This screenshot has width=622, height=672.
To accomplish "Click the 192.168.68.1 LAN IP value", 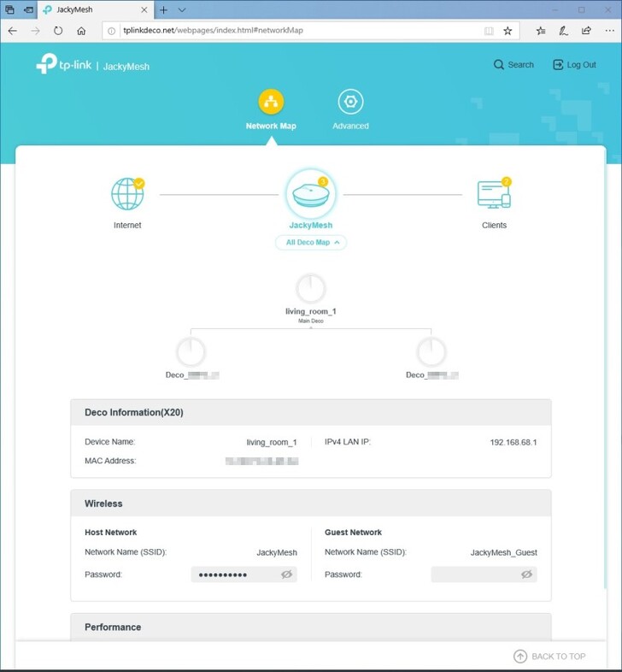I will (x=513, y=442).
